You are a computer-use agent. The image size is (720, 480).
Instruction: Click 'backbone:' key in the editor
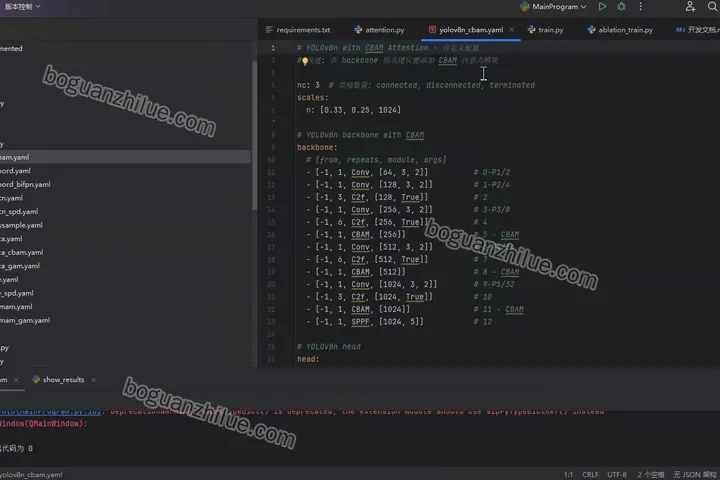[317, 147]
